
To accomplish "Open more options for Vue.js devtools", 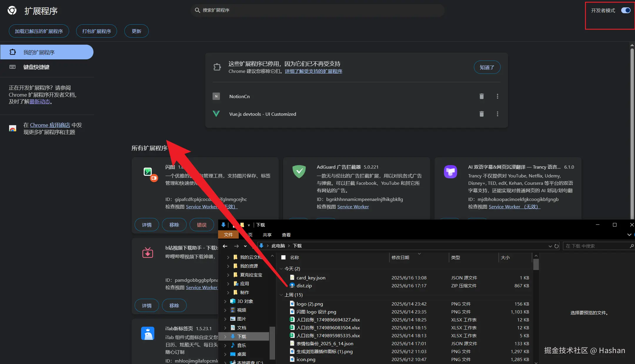I will tap(497, 114).
